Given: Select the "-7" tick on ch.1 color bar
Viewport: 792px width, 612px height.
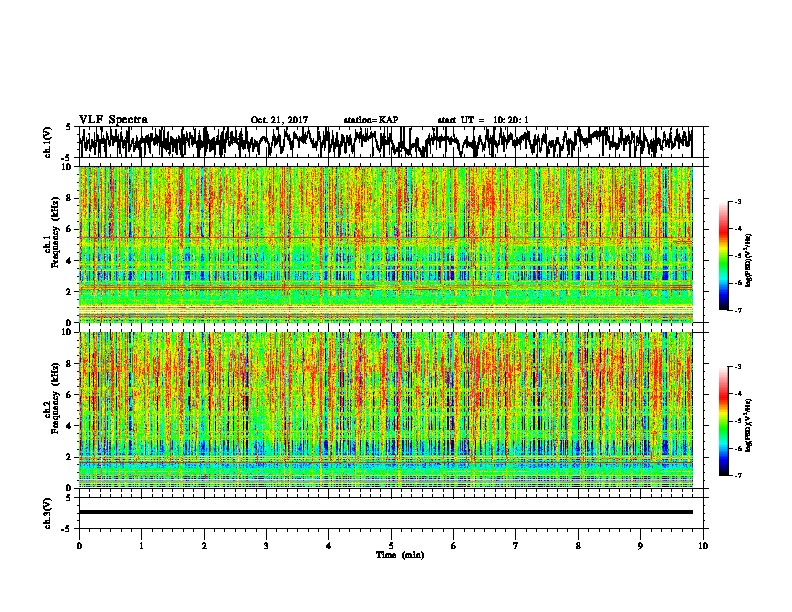Looking at the screenshot, I should click(x=738, y=310).
